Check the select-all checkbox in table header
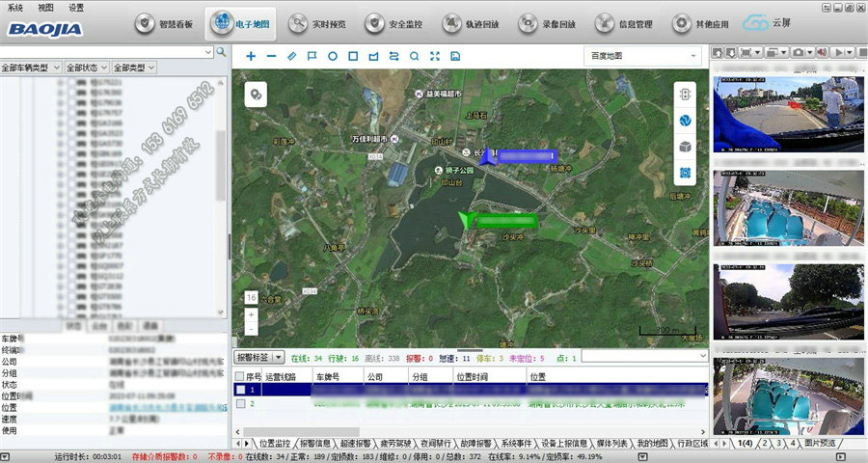The height and width of the screenshot is (463, 868). pyautogui.click(x=240, y=375)
